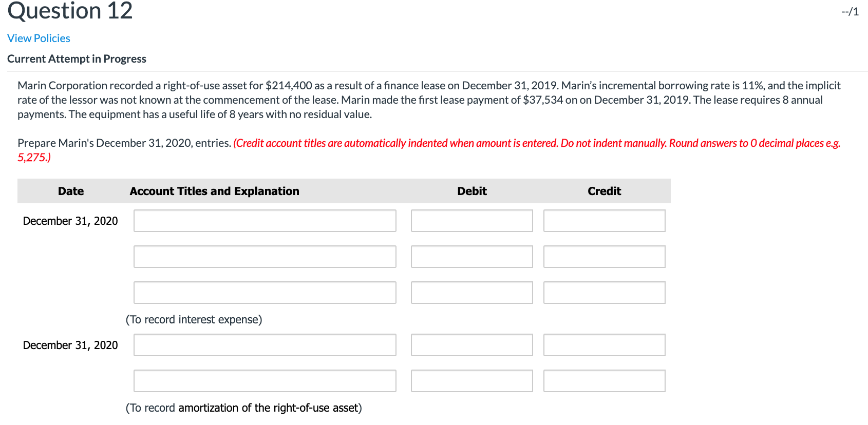Click the first account title field under interest entry
The image size is (868, 425).
264,220
